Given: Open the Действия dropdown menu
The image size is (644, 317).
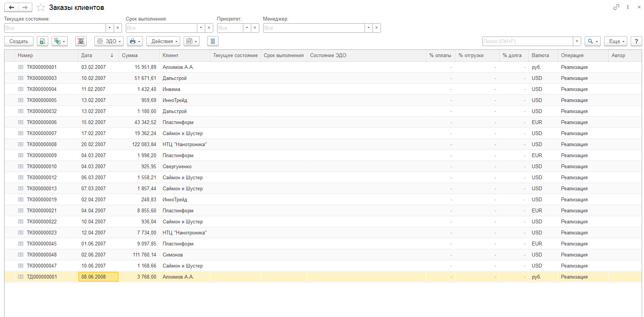Looking at the screenshot, I should click(163, 41).
